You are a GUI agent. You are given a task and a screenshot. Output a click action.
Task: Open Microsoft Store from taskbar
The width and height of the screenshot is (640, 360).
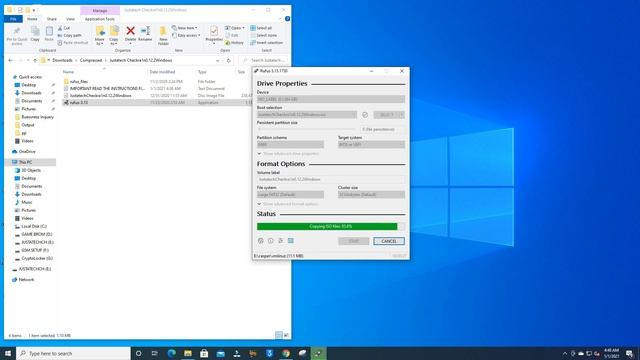pyautogui.click(x=204, y=353)
